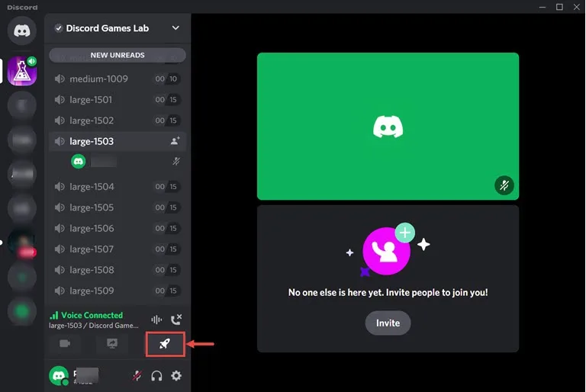The image size is (586, 392).
Task: Toggle deafen with the headphones icon
Action: pos(156,375)
